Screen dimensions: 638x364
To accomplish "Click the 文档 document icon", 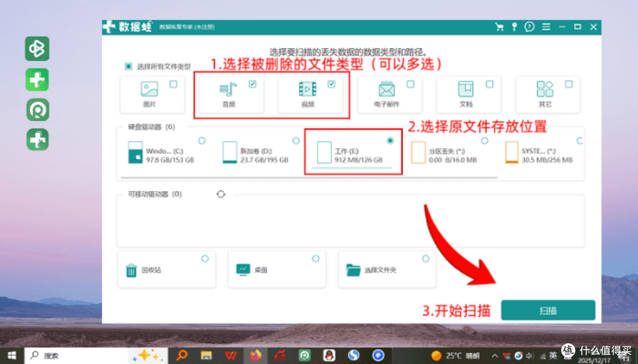I will tap(466, 89).
